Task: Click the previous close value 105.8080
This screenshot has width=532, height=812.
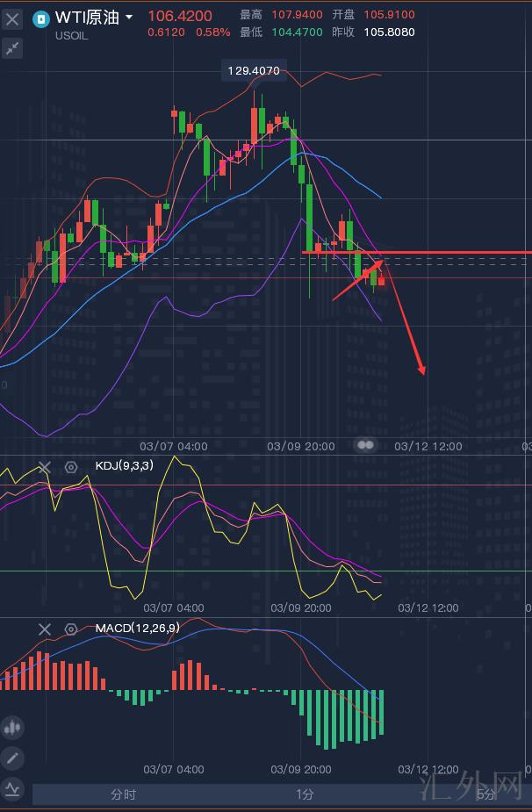Action: [x=389, y=32]
